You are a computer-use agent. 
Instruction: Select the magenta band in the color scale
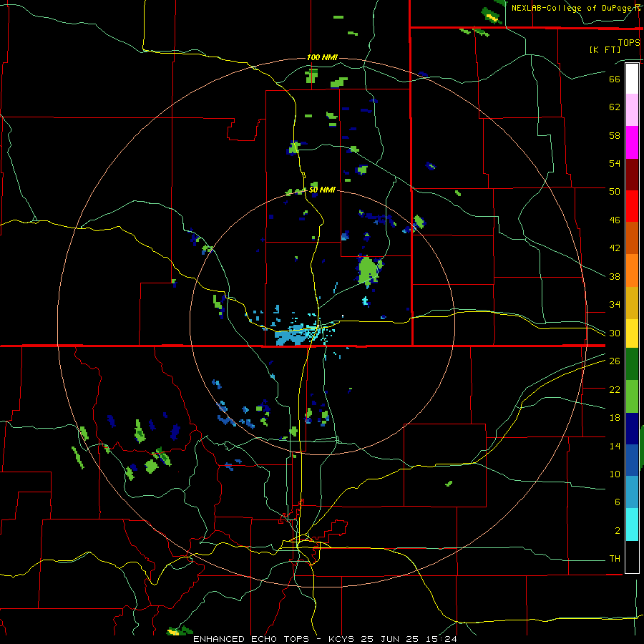632,142
